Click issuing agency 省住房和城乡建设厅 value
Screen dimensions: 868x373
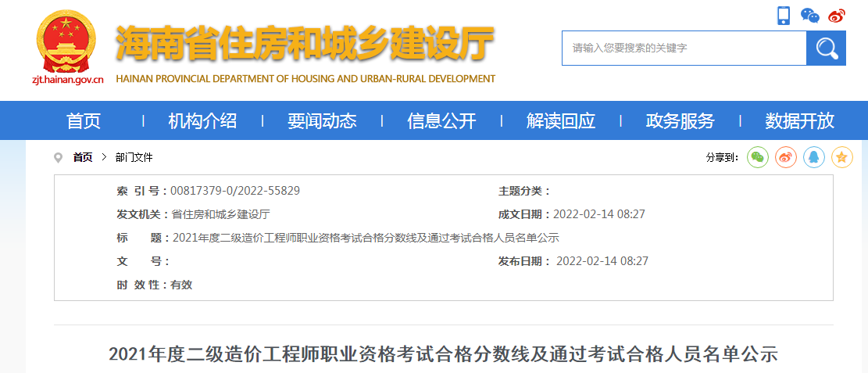pos(220,214)
